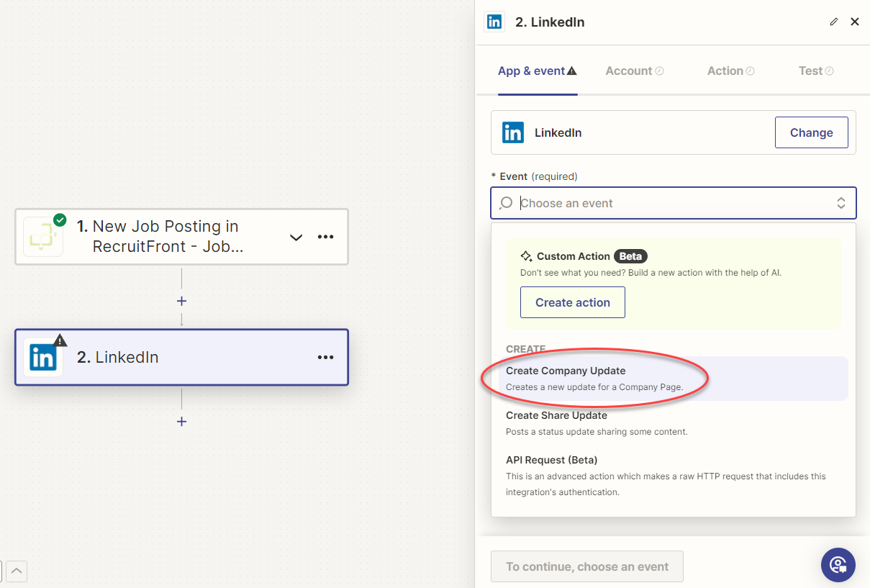Expand the New Job Posting step chevron

(x=296, y=237)
